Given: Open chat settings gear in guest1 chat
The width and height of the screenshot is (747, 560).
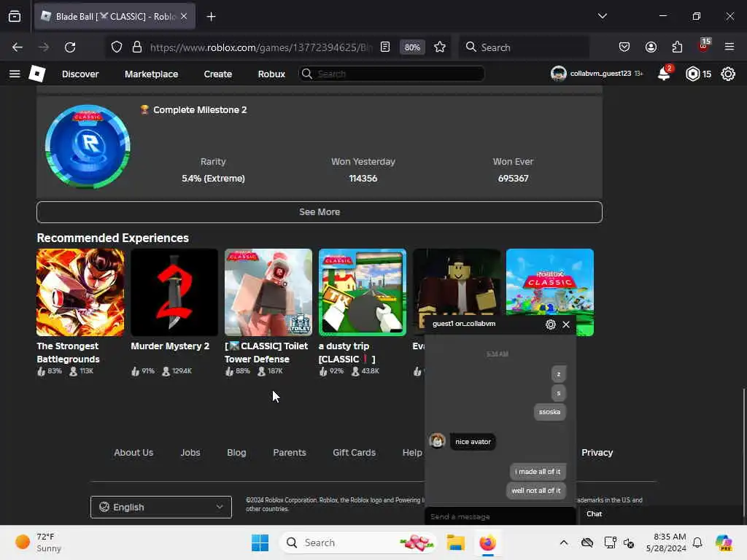Looking at the screenshot, I should click(x=551, y=324).
